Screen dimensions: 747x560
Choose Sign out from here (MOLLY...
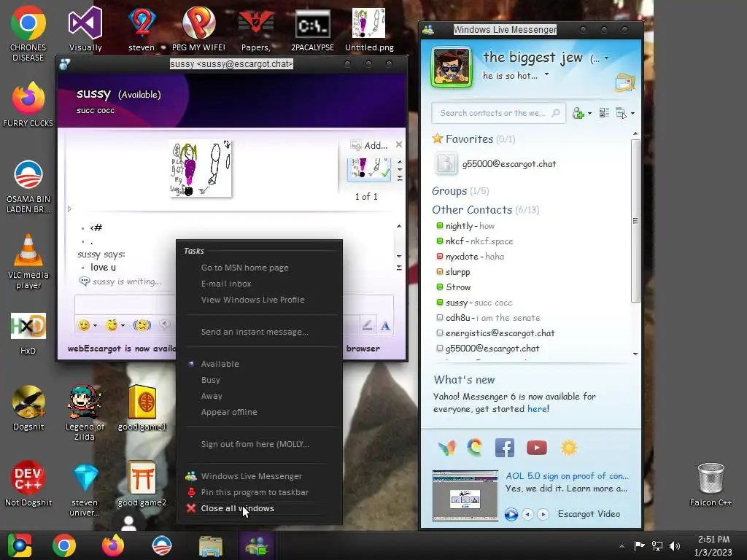pos(255,444)
